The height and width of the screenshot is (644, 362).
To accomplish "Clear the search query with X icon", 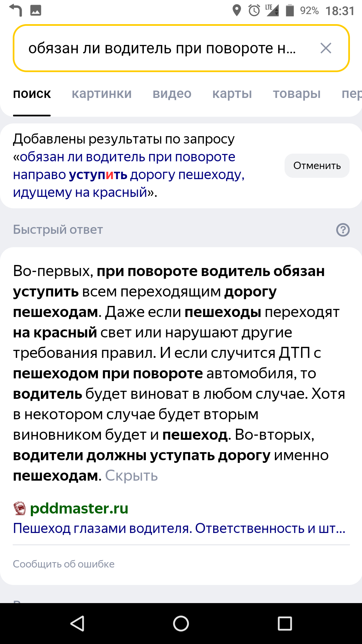I will (x=325, y=48).
